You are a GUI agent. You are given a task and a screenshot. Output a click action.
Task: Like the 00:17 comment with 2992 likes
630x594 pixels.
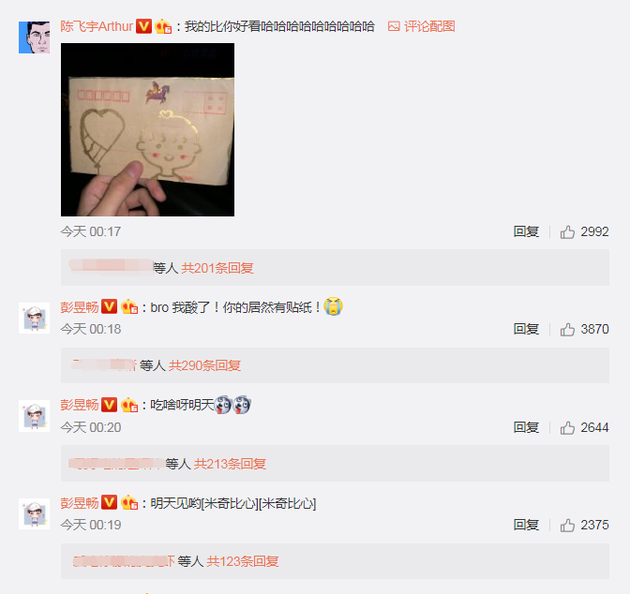(567, 232)
